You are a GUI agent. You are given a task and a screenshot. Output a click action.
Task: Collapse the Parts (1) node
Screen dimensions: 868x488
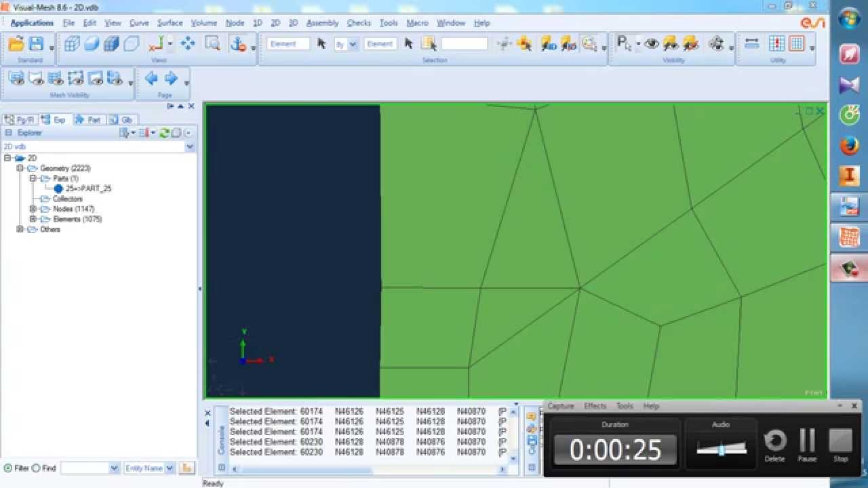[33, 178]
